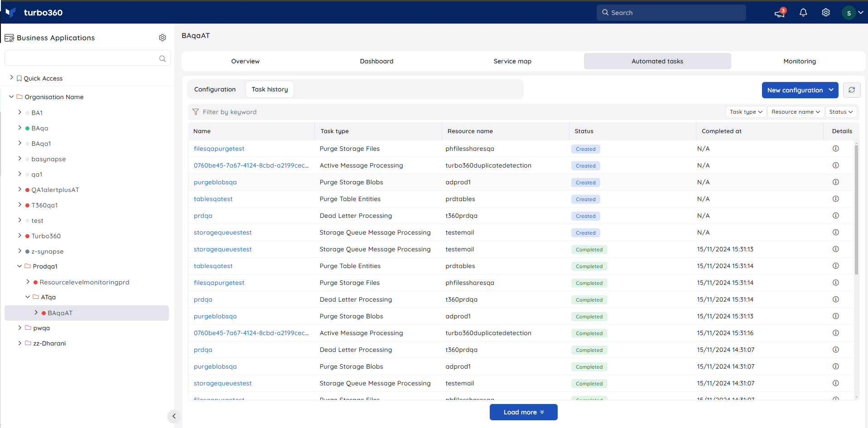
Task: Open Business Applications settings gear
Action: 162,38
